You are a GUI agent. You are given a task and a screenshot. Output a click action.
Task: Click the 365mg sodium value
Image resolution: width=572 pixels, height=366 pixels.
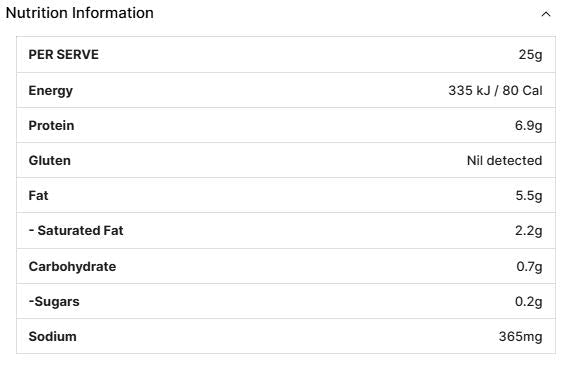521,337
